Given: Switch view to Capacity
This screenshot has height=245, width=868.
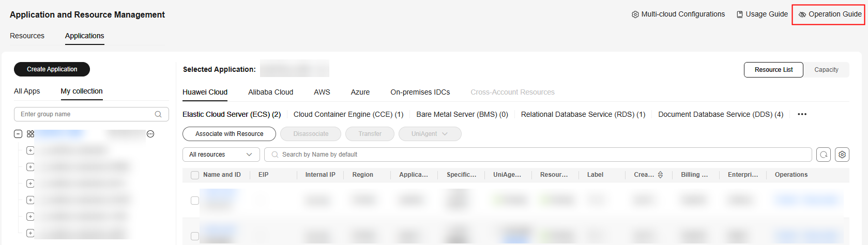Looking at the screenshot, I should 826,70.
